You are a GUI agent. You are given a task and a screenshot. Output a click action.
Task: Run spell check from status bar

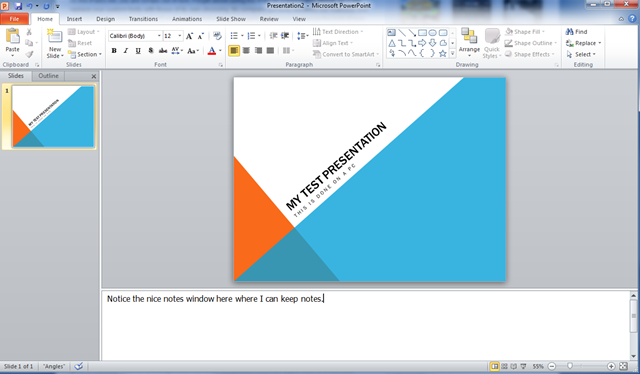click(79, 366)
